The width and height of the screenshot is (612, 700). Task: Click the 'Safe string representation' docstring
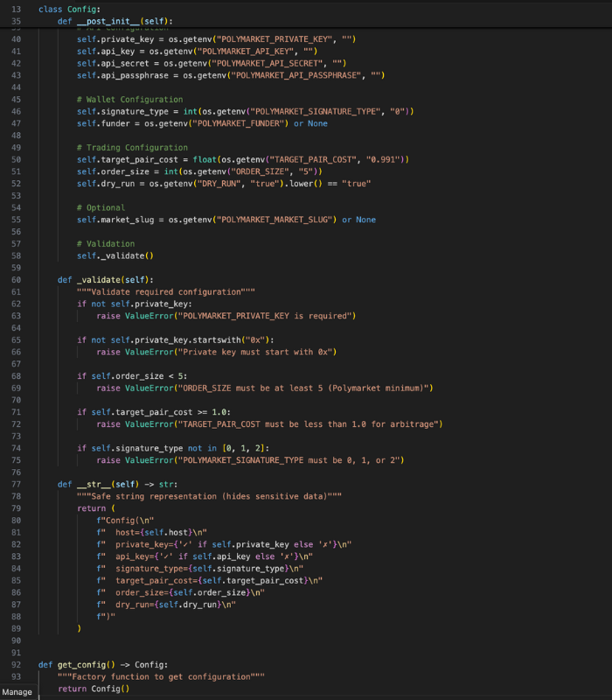coord(209,497)
